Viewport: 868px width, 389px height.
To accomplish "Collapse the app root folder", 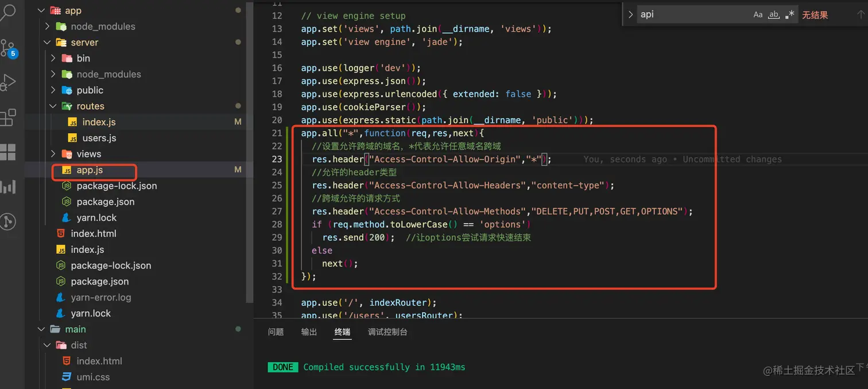I will pyautogui.click(x=41, y=10).
